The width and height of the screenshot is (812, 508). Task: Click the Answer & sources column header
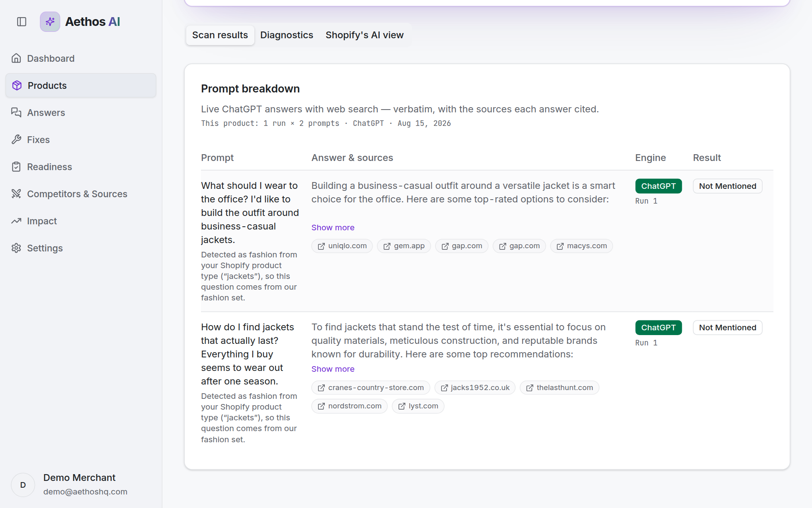[352, 158]
